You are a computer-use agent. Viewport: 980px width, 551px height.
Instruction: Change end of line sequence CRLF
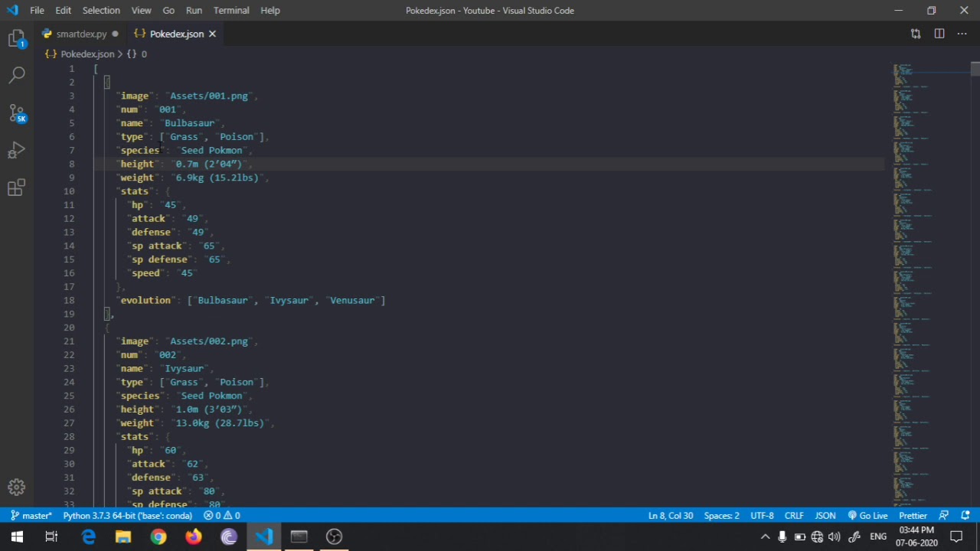tap(794, 516)
